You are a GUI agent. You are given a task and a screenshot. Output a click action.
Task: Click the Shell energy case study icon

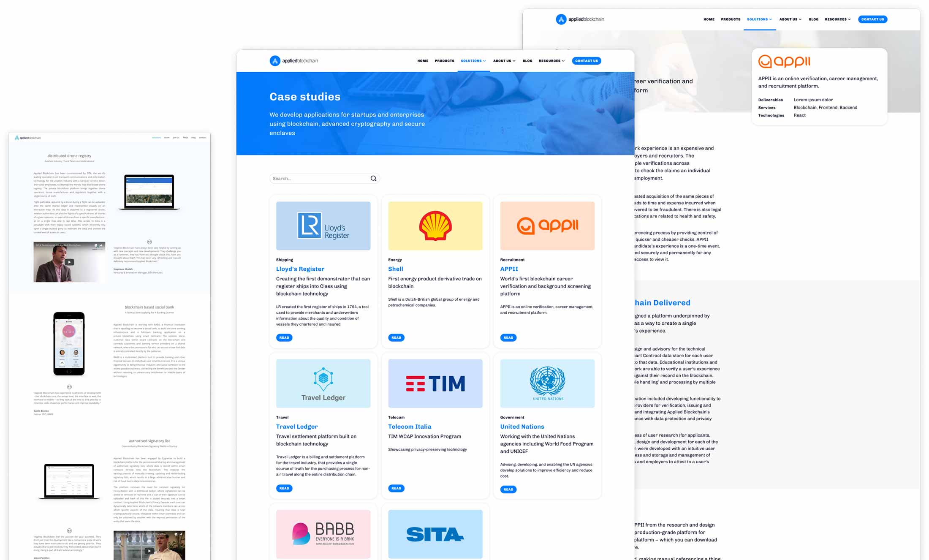point(435,226)
